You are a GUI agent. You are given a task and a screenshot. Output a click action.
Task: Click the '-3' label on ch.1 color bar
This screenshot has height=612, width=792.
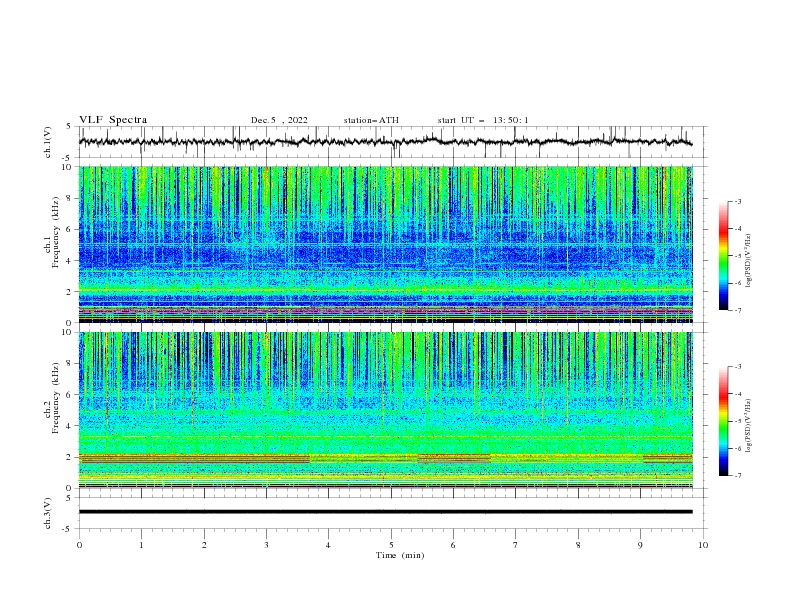[x=738, y=201]
